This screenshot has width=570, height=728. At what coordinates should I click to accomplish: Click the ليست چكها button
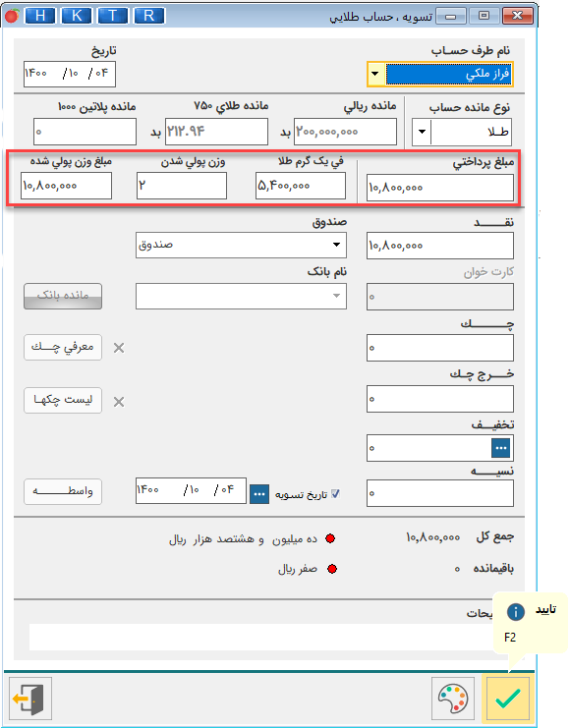63,400
